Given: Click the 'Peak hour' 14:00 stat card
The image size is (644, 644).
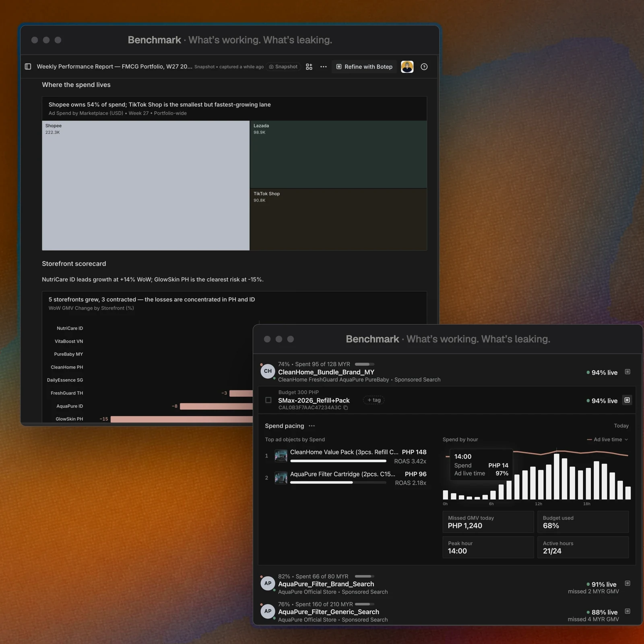Looking at the screenshot, I should coord(488,547).
